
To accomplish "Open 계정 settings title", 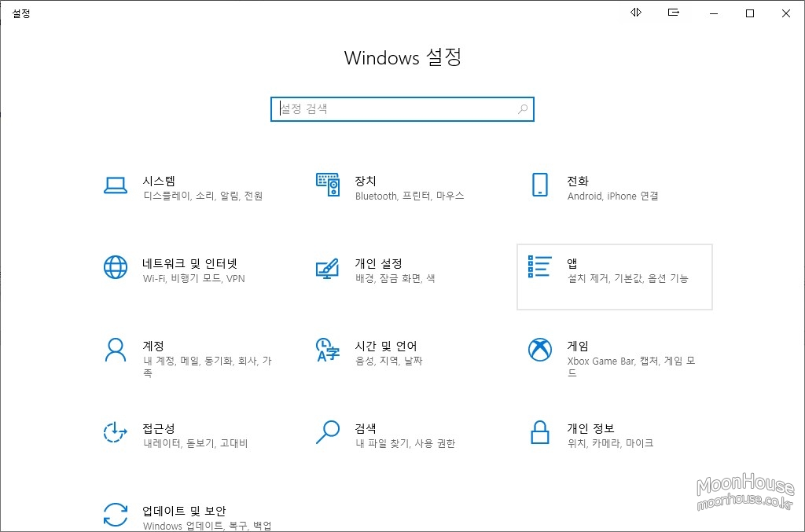I will (153, 346).
